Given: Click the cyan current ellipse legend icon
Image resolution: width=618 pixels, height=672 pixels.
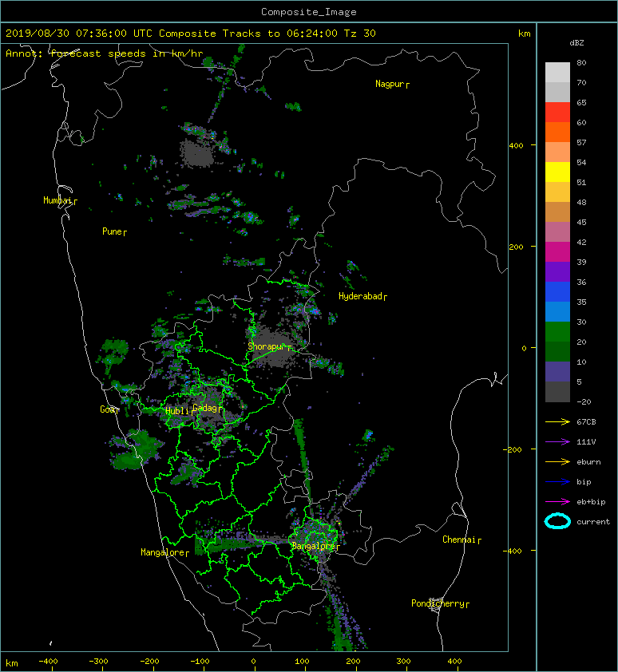Looking at the screenshot, I should 557,522.
